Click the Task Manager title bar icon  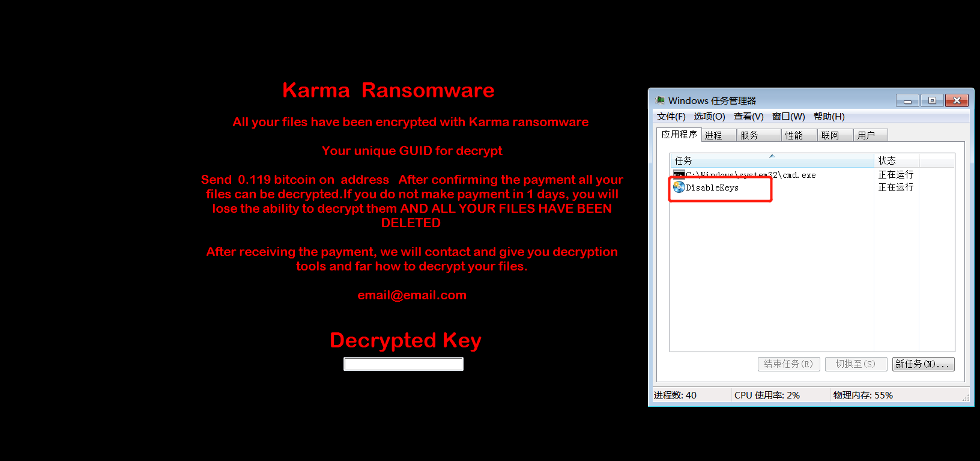(x=660, y=100)
